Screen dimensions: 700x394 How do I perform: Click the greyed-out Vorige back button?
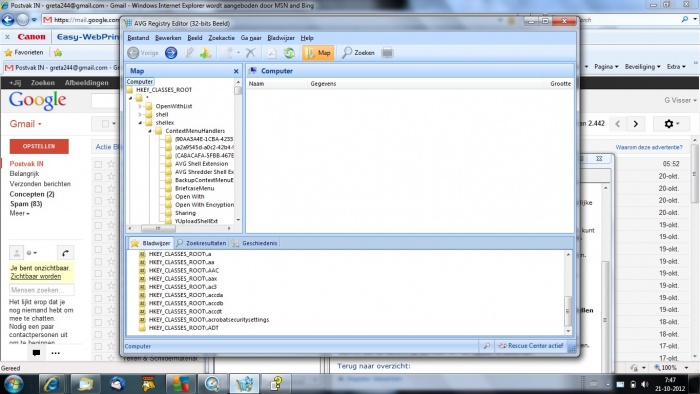pos(143,53)
